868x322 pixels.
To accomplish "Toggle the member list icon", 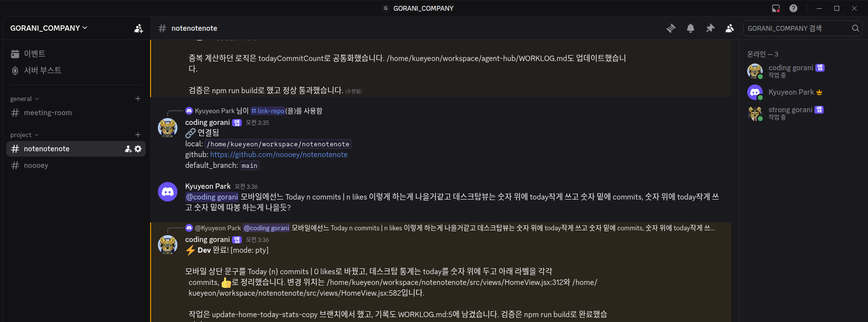I will click(730, 28).
